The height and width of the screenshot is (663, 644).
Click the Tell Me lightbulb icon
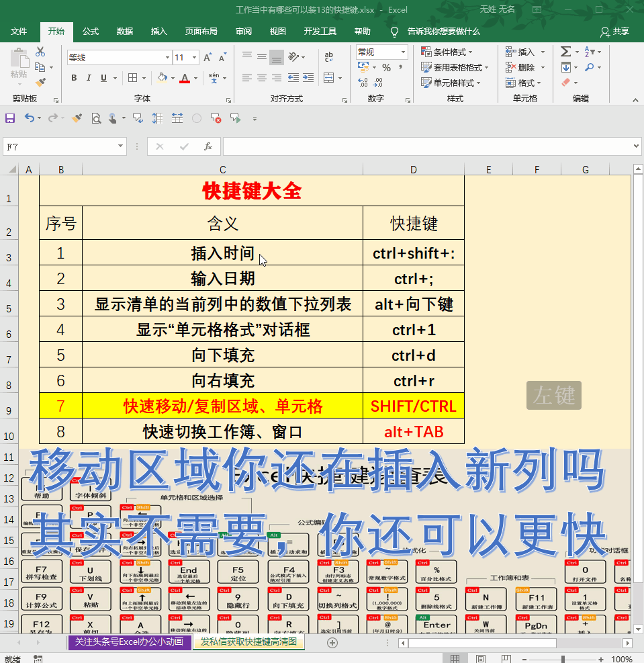(x=394, y=32)
